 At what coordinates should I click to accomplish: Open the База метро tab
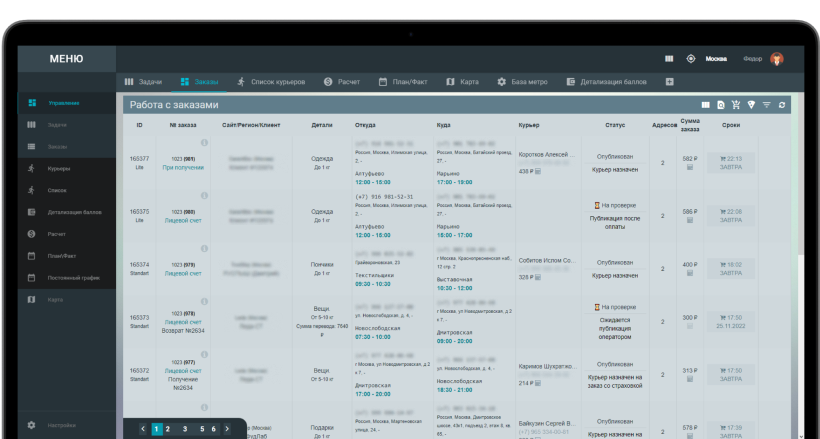coord(522,82)
